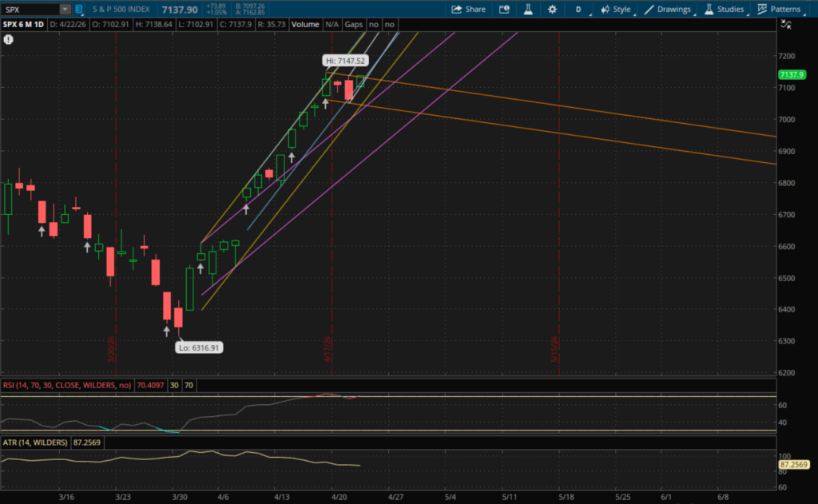Click the blue symbol link clipboard icon
The width and height of the screenshot is (818, 504).
point(79,10)
